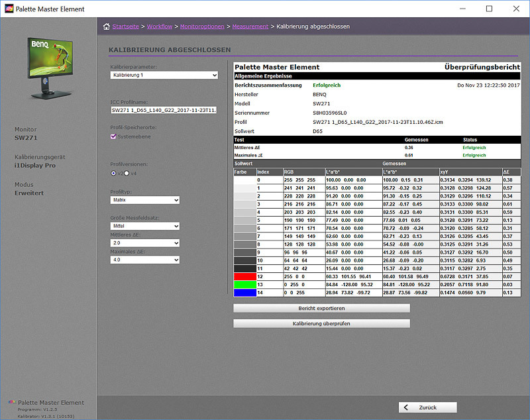Screen dimensions: 530x420
Task: Click the dark gray swatch, index 11
Action: [x=245, y=268]
